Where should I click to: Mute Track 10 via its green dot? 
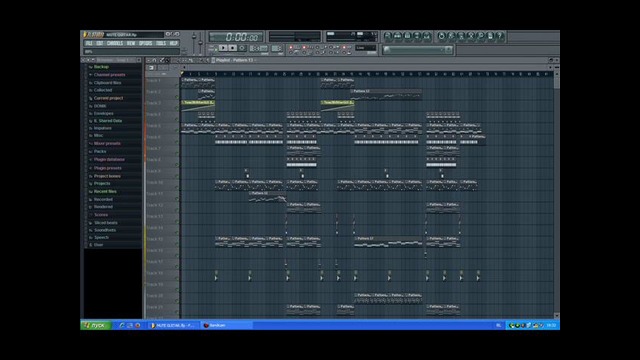[x=177, y=187]
